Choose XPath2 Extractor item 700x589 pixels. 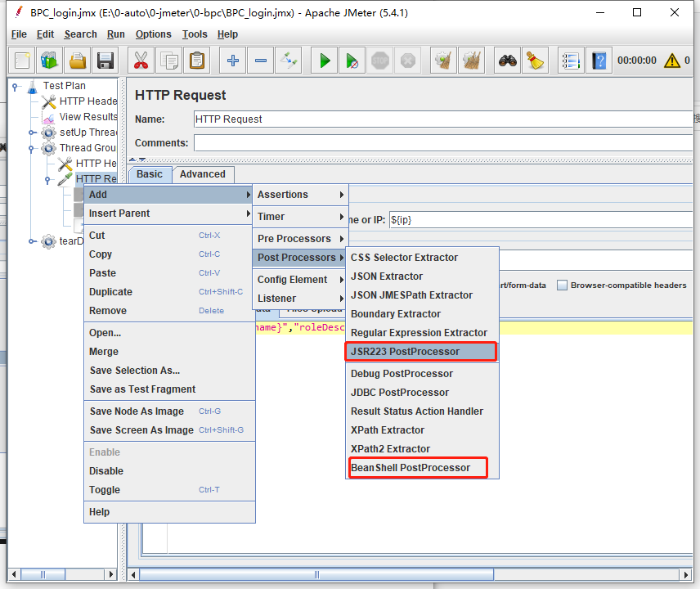pyautogui.click(x=422, y=449)
